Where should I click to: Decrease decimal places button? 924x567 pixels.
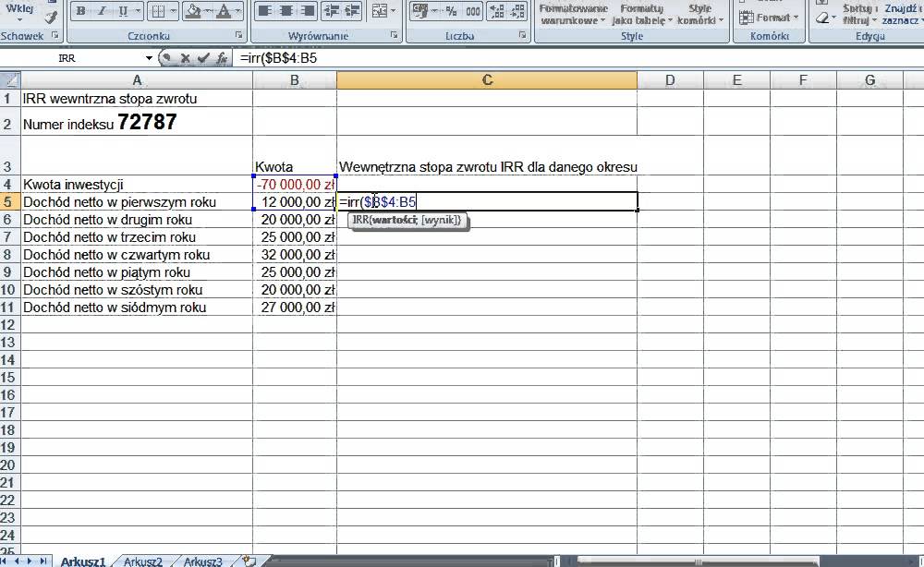(517, 11)
